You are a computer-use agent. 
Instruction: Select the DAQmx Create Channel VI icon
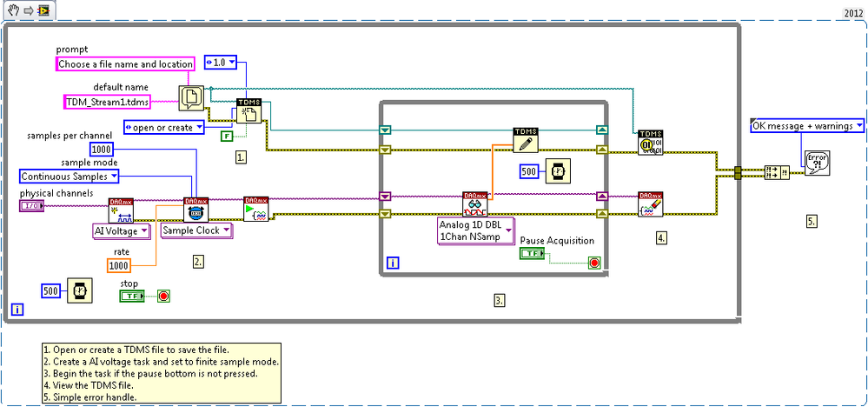[x=122, y=210]
